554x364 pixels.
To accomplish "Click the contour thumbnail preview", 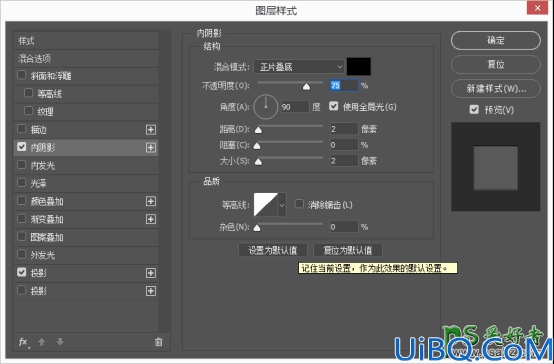I will (x=266, y=205).
